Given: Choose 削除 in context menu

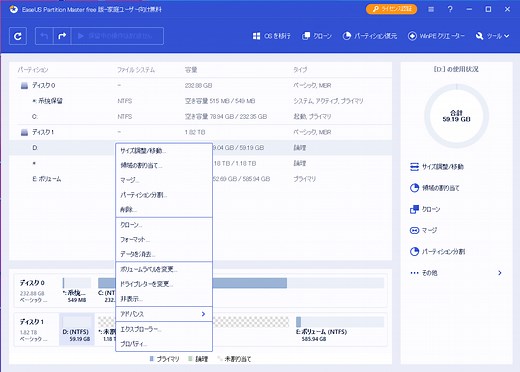Looking at the screenshot, I should click(x=164, y=209).
